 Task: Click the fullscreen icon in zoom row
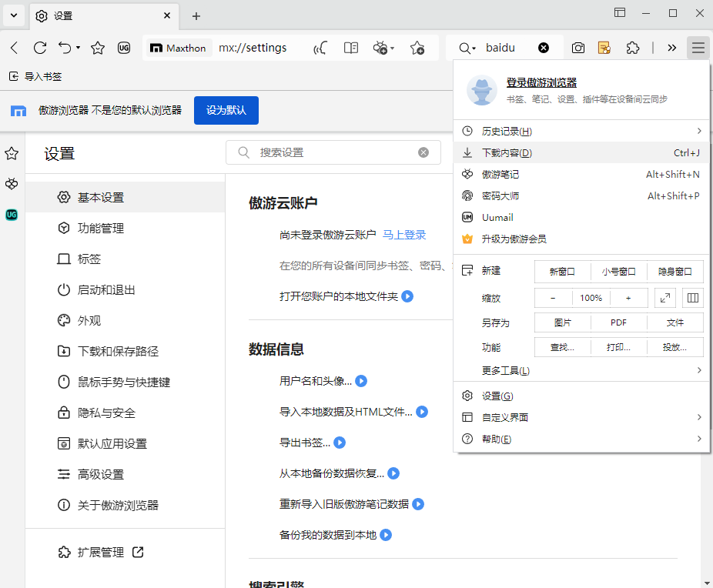(664, 298)
